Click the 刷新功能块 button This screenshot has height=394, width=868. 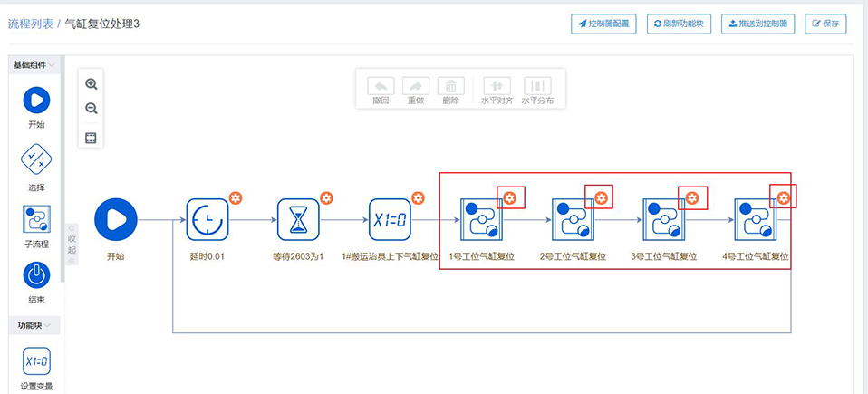tap(679, 24)
